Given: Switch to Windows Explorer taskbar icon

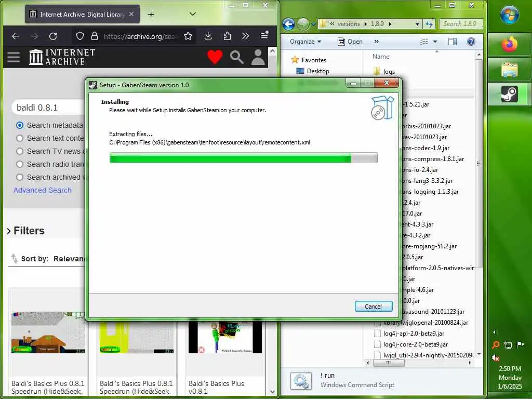Looking at the screenshot, I should pyautogui.click(x=510, y=70).
